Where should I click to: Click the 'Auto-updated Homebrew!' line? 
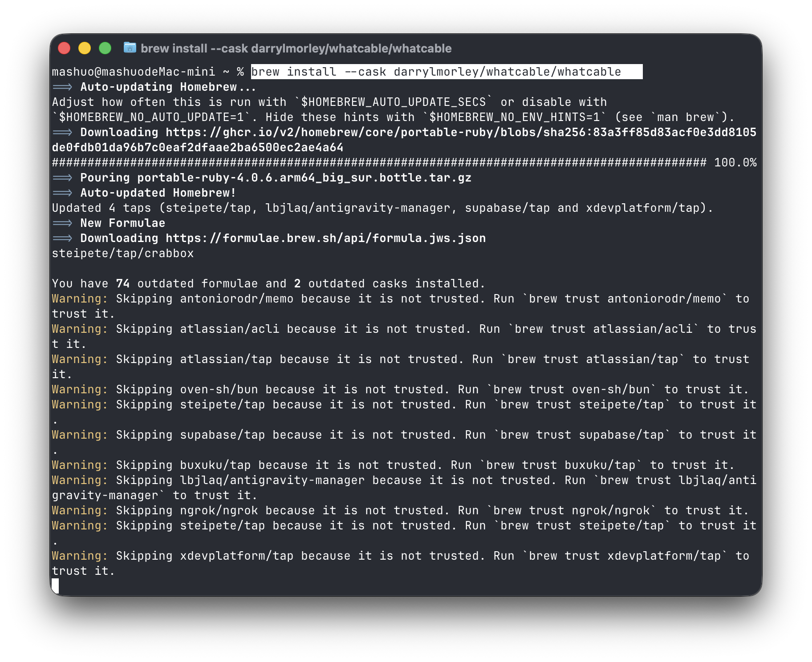point(144,193)
